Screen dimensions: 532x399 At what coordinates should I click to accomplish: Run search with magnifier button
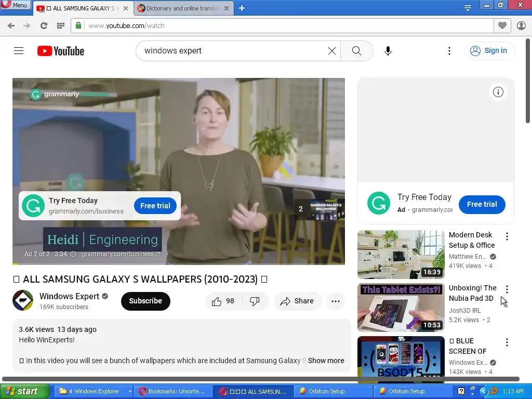(356, 51)
